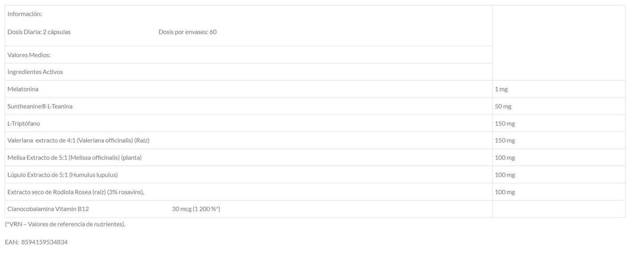Click the 150 mg L-Triptófano amount
The width and height of the screenshot is (644, 258).
click(505, 123)
